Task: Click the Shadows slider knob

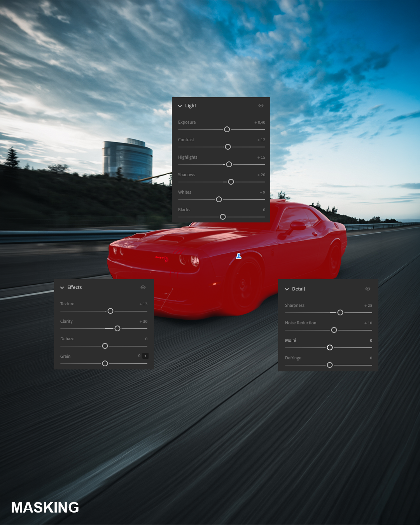Action: point(231,182)
